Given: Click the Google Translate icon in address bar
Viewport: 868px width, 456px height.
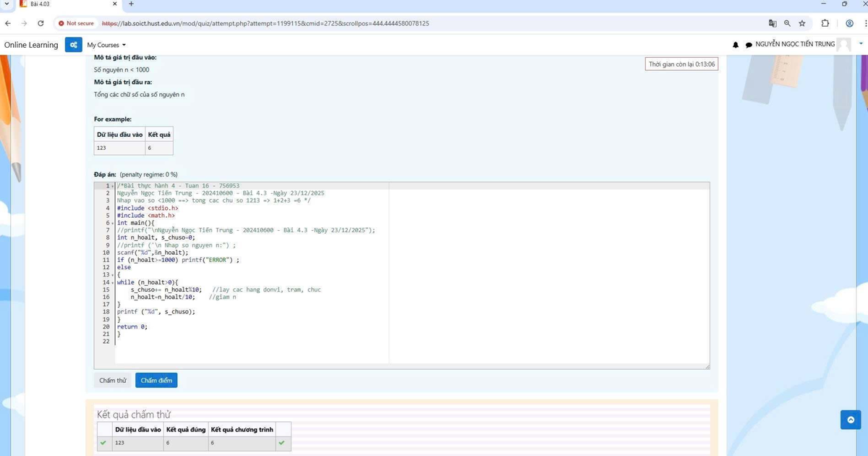Looking at the screenshot, I should pyautogui.click(x=773, y=23).
